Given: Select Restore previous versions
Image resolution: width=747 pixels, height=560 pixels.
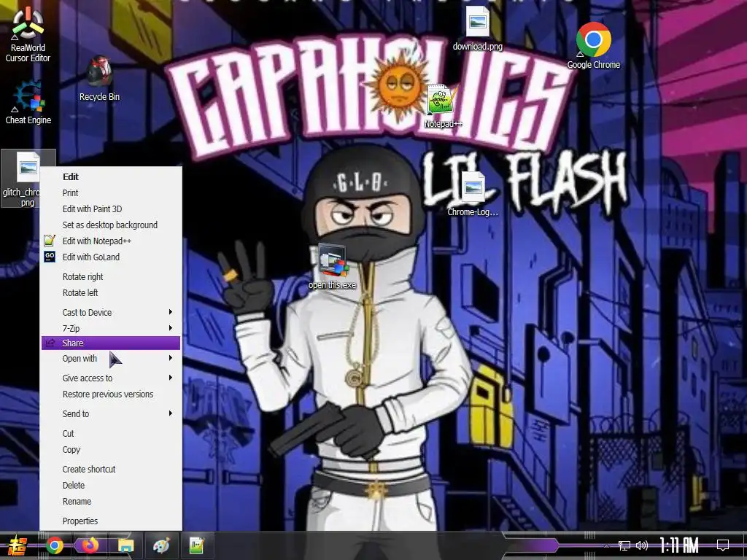Looking at the screenshot, I should click(111, 394).
